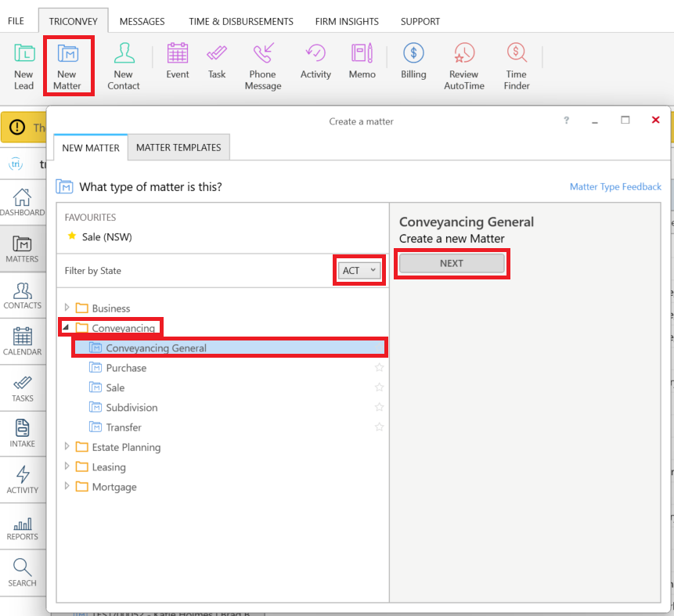Screen dimensions: 674x616
Task: Create a New Contact from ribbon
Action: (x=124, y=67)
